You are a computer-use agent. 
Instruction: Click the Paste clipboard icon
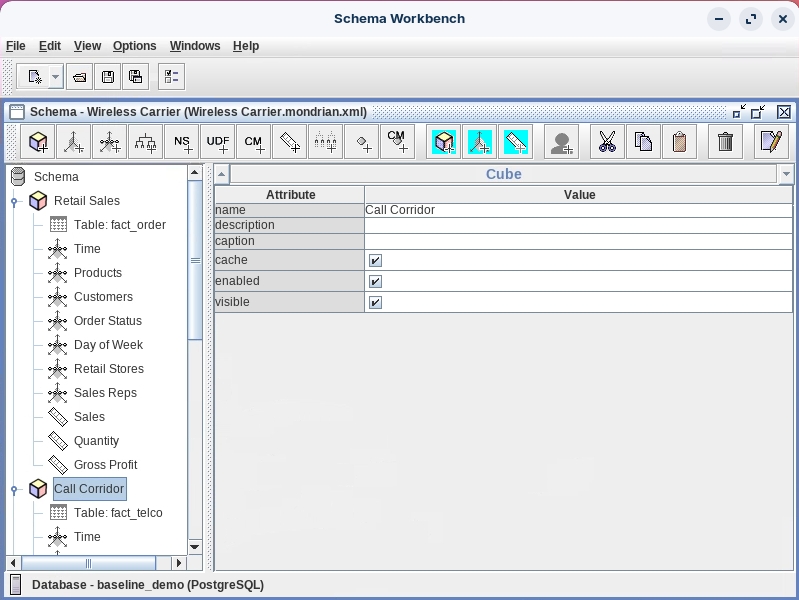click(x=679, y=142)
